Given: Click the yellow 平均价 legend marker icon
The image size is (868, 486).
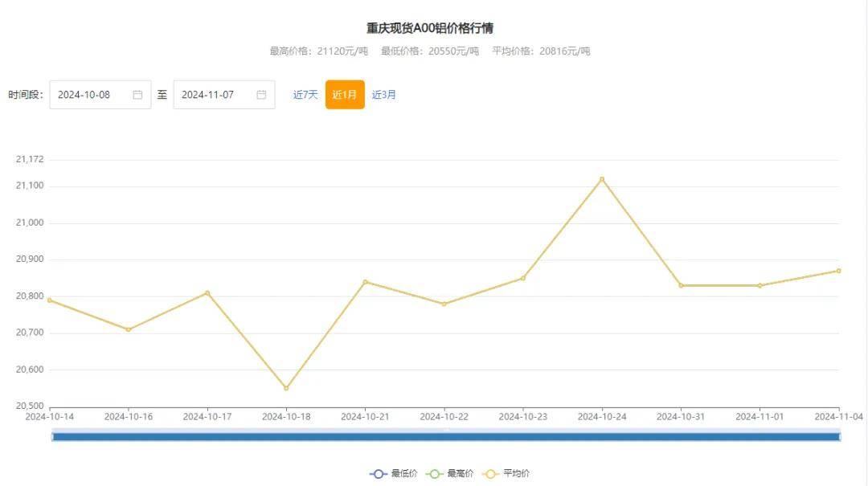Looking at the screenshot, I should [x=490, y=473].
